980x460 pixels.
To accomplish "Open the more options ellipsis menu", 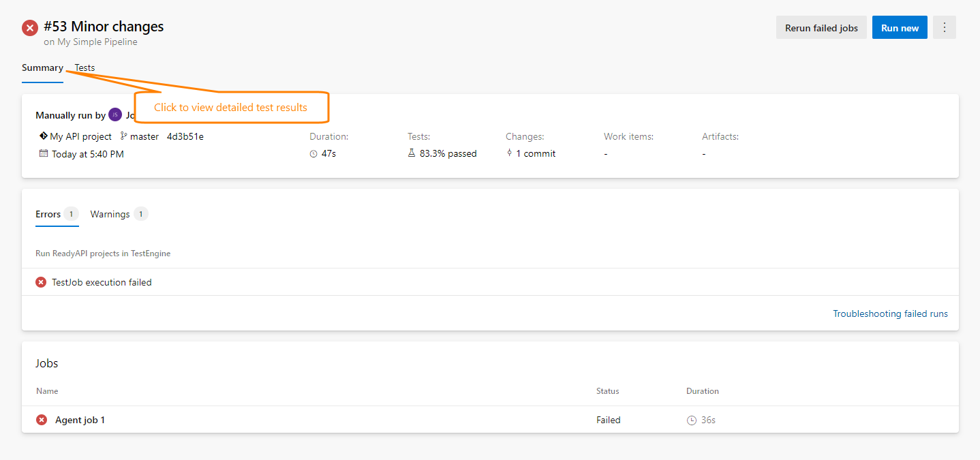I will pyautogui.click(x=945, y=27).
